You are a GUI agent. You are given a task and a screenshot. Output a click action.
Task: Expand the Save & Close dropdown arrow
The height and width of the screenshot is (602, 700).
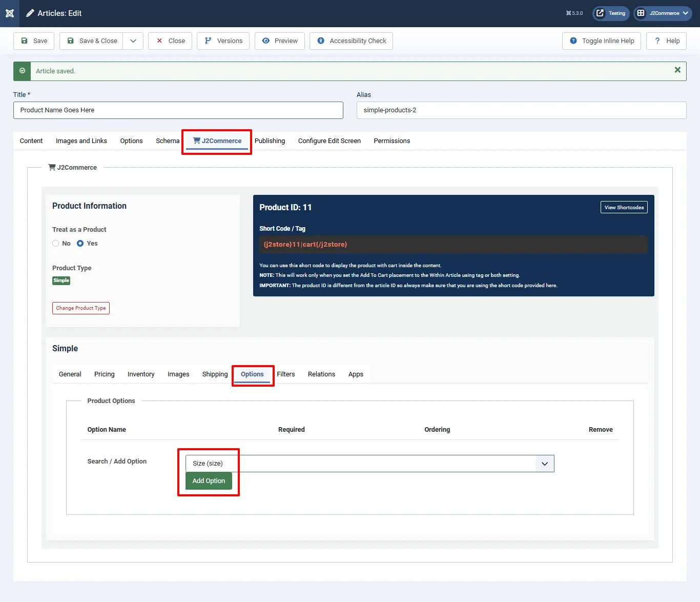click(x=133, y=41)
